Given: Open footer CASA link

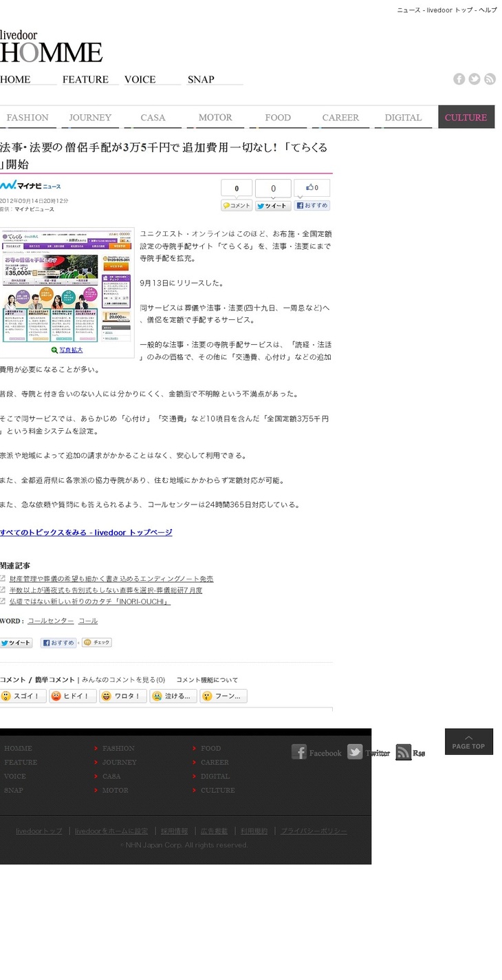Looking at the screenshot, I should pyautogui.click(x=111, y=776).
